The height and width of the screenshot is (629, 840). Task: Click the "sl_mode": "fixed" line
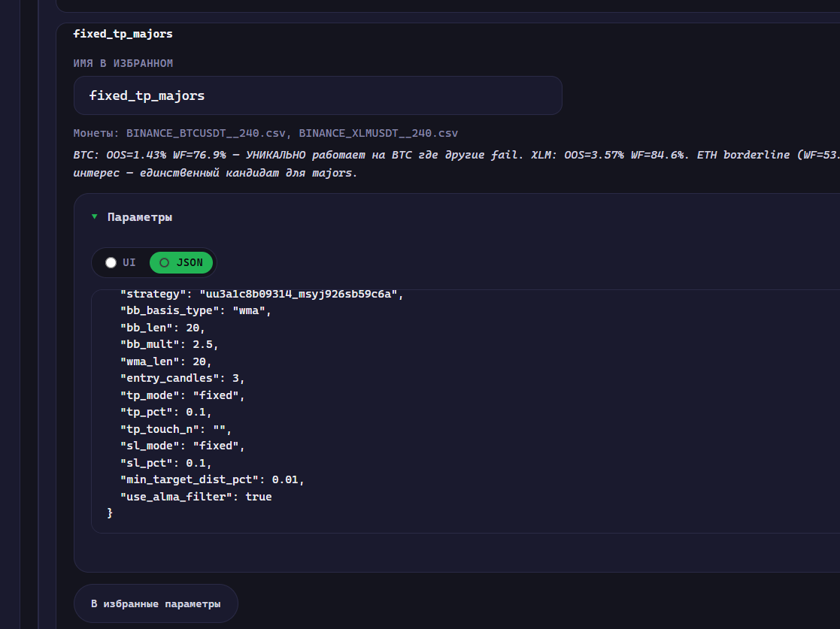(x=182, y=446)
